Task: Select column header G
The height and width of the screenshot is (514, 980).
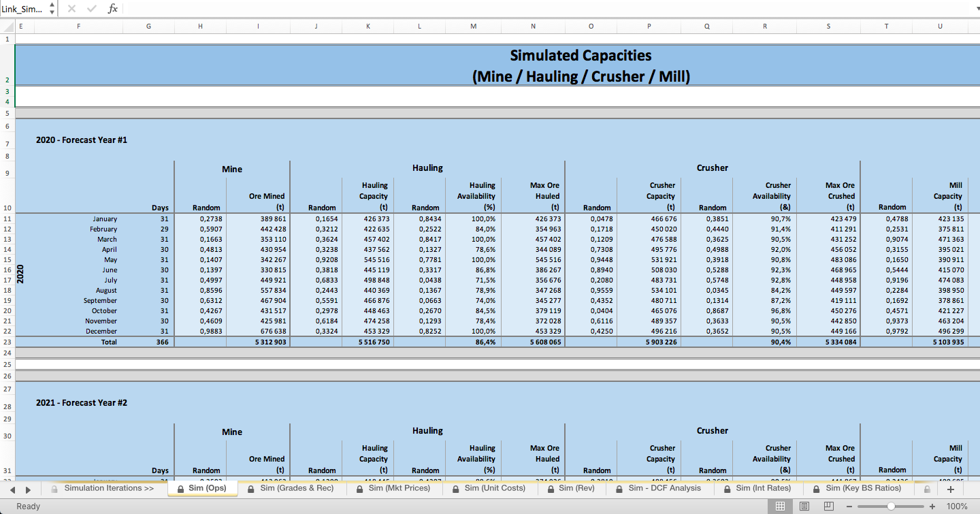Action: point(148,27)
